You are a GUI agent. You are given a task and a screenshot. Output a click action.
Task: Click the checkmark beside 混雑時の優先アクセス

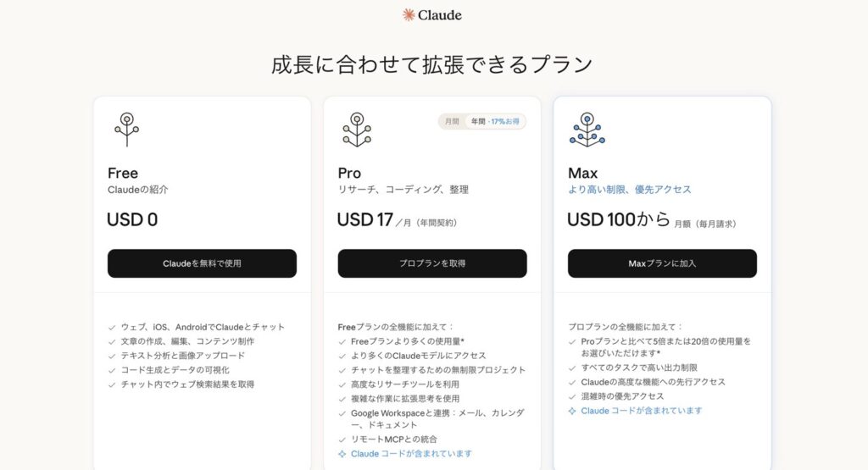572,396
